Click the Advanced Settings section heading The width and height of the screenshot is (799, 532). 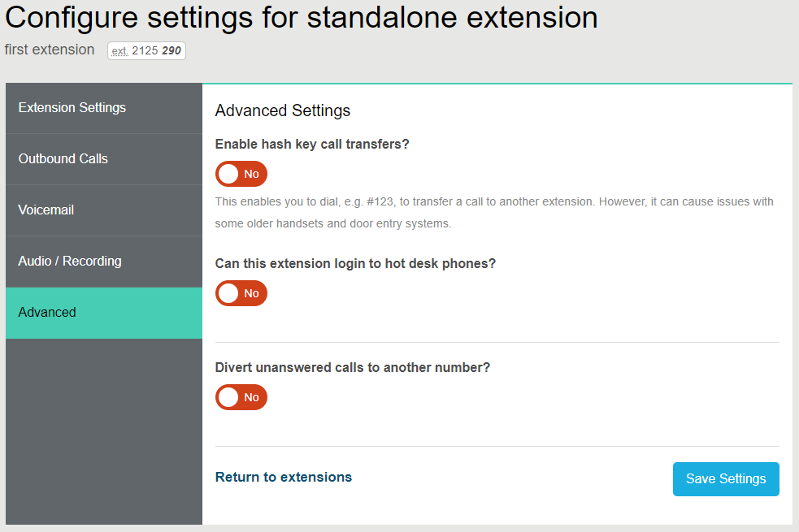pos(282,110)
